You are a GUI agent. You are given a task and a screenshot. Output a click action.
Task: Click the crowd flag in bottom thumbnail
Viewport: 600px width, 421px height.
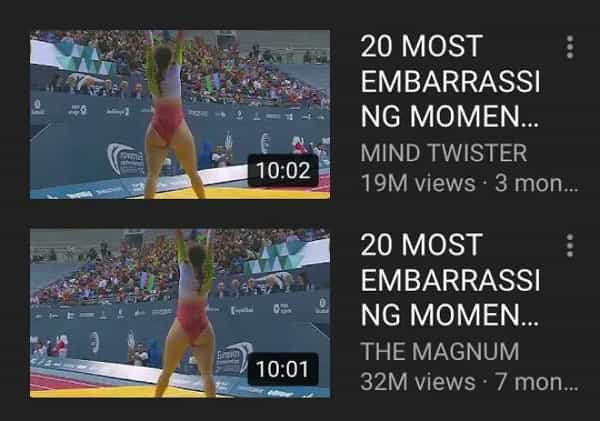click(147, 281)
